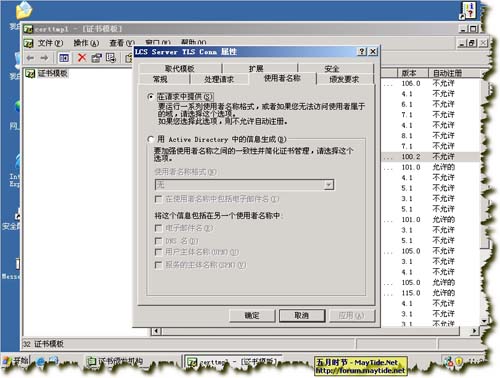
Task: Click the horizontal scrollbar left arrow
Action: pyautogui.click(x=156, y=331)
